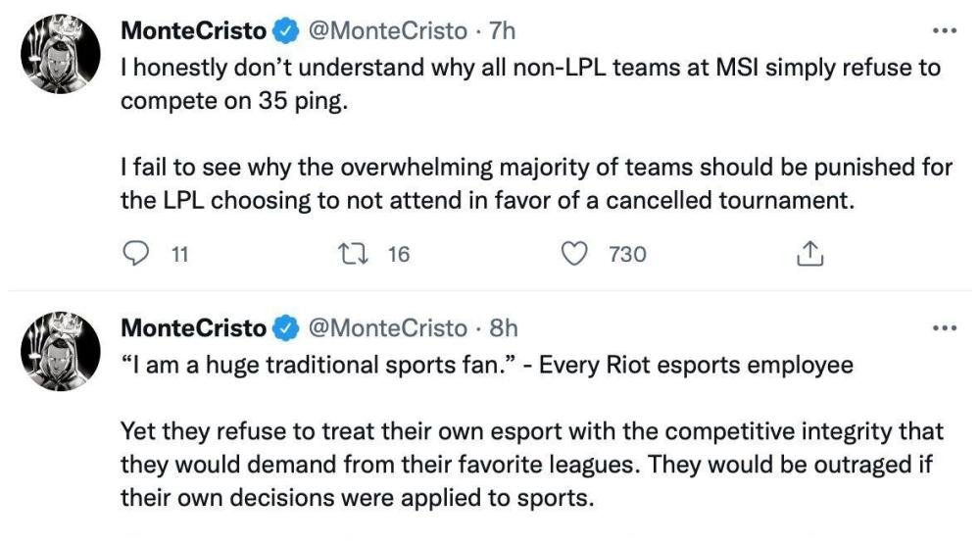Click the 7h timestamp link
Viewport: 980px width, 545px height.
(502, 31)
